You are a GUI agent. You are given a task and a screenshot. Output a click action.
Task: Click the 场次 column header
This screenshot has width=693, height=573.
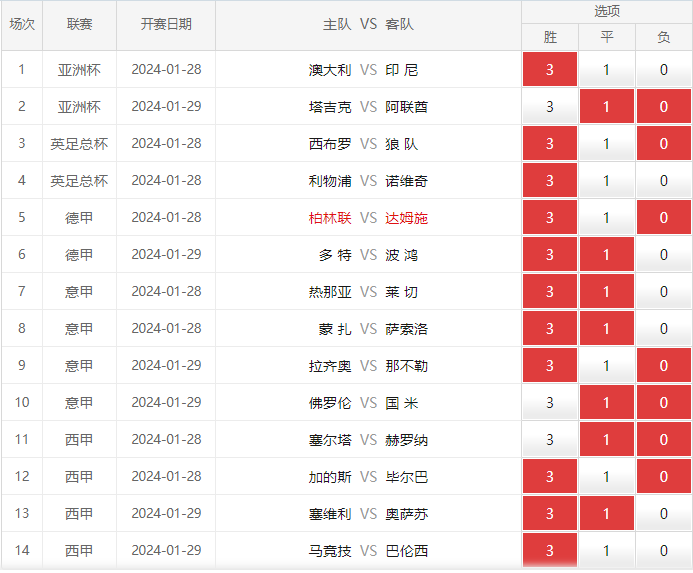tap(22, 25)
